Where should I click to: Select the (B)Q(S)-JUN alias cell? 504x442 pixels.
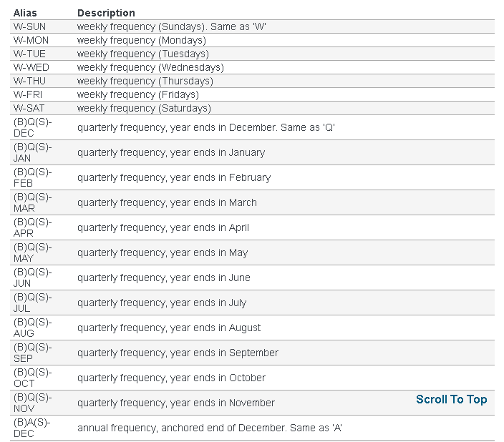coord(33,278)
